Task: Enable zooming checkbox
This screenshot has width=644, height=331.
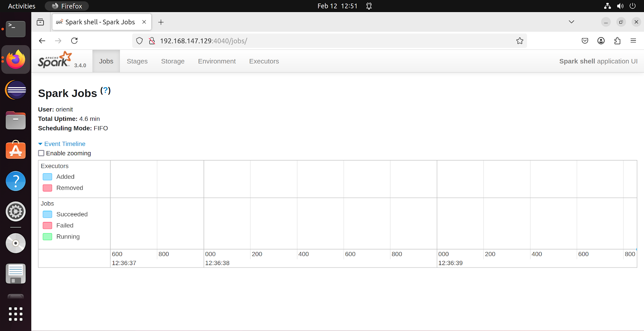Action: (41, 153)
